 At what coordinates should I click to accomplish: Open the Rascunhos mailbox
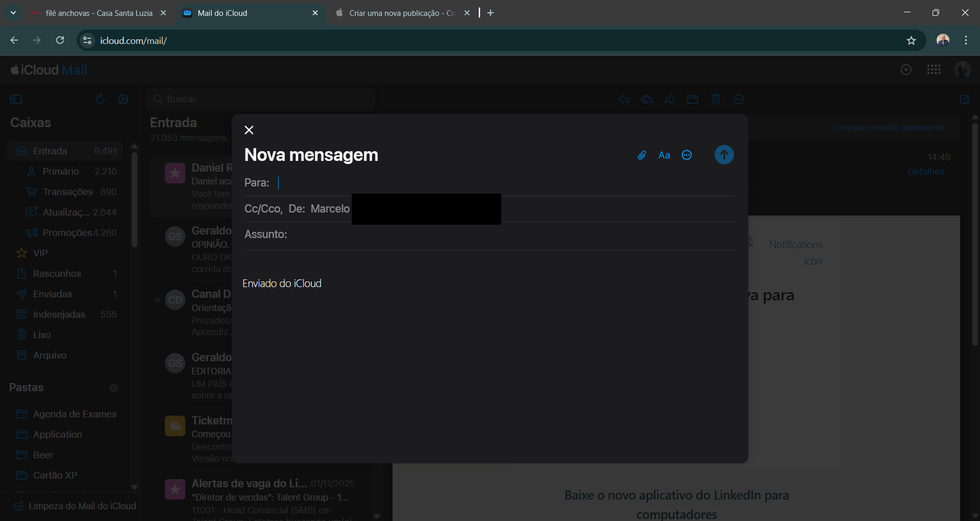65,274
